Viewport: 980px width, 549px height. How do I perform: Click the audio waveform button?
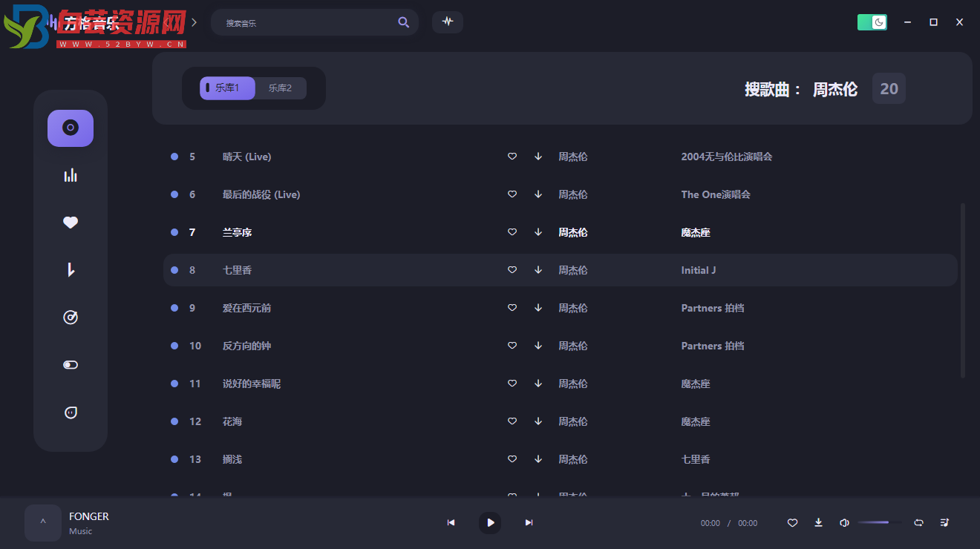pyautogui.click(x=448, y=22)
